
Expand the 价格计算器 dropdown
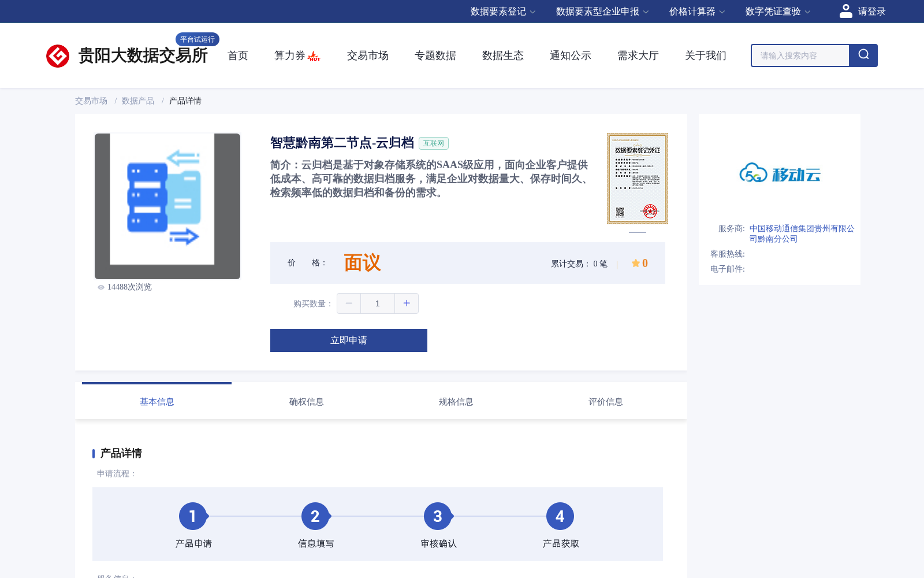point(697,12)
